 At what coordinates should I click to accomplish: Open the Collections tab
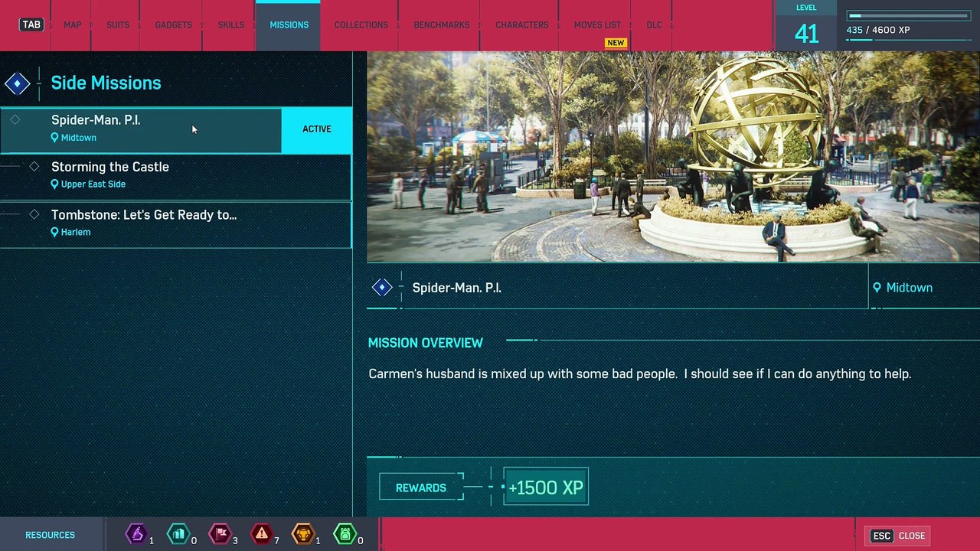click(361, 25)
